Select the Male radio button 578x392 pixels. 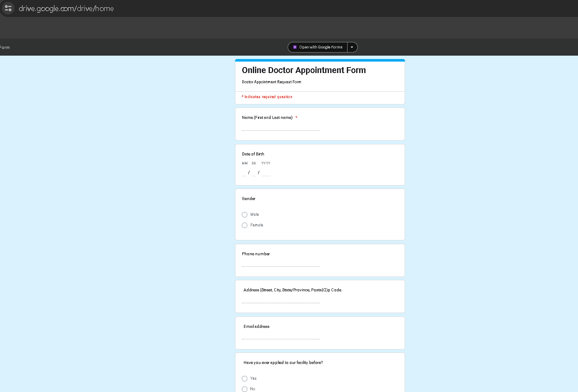pos(244,214)
